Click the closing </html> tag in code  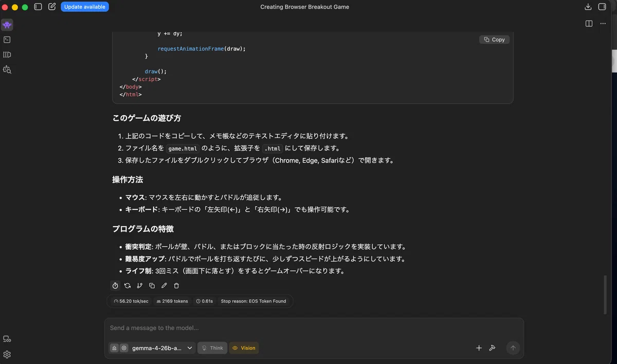(x=131, y=95)
